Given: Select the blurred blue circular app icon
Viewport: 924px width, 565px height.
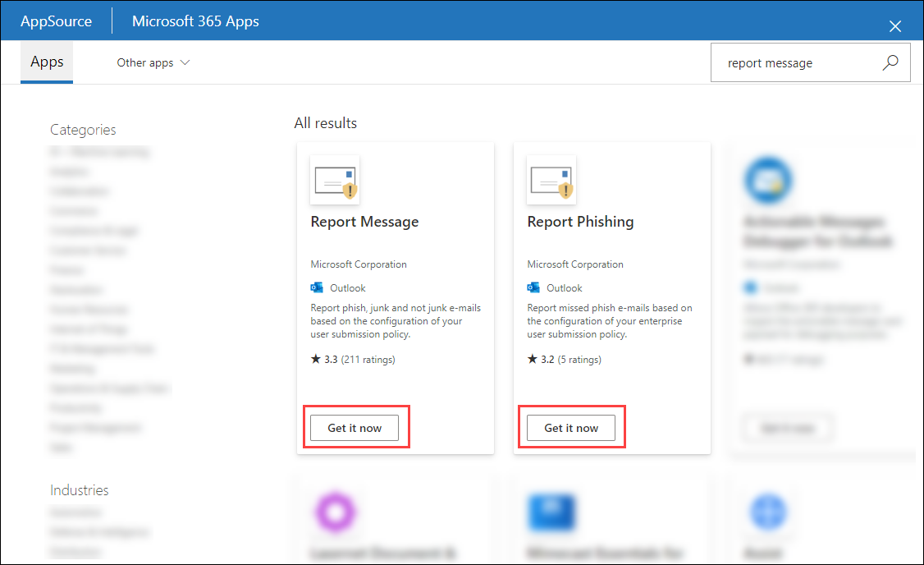Looking at the screenshot, I should pos(768,180).
